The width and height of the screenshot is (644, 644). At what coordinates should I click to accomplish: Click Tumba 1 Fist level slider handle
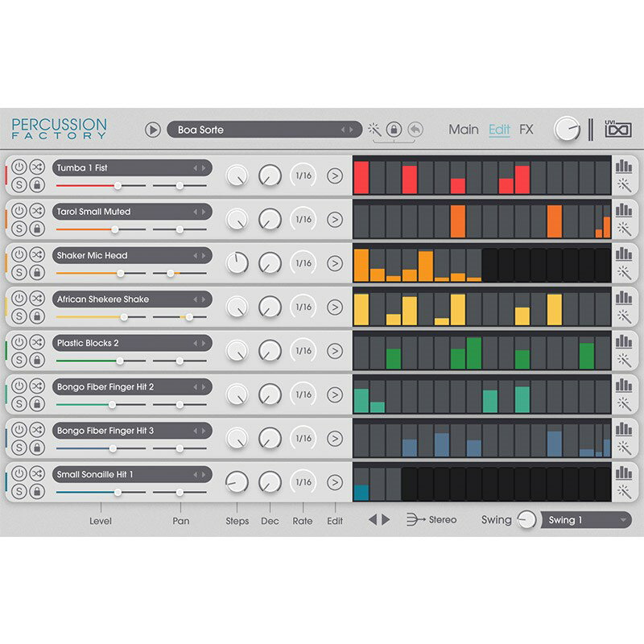pos(118,186)
